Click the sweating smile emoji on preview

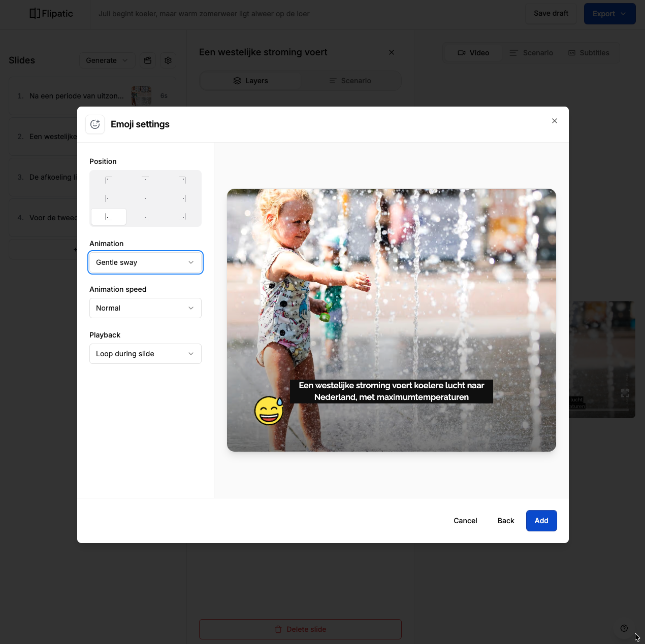point(269,410)
